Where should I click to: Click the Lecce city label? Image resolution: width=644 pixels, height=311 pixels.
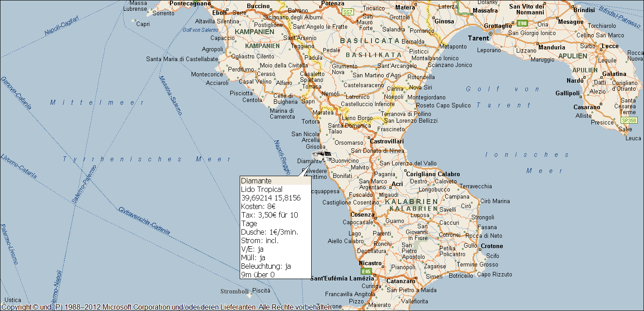(610, 46)
